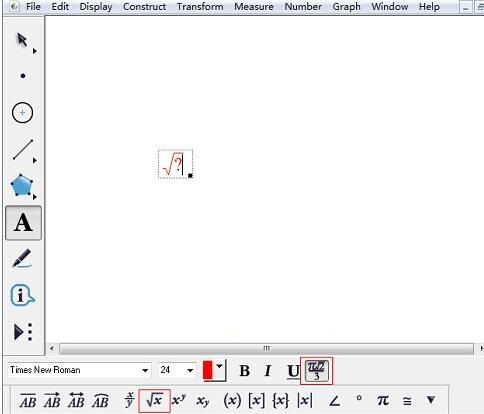Open the Times New Roman font dropdown
This screenshot has height=414, width=484.
tap(79, 370)
